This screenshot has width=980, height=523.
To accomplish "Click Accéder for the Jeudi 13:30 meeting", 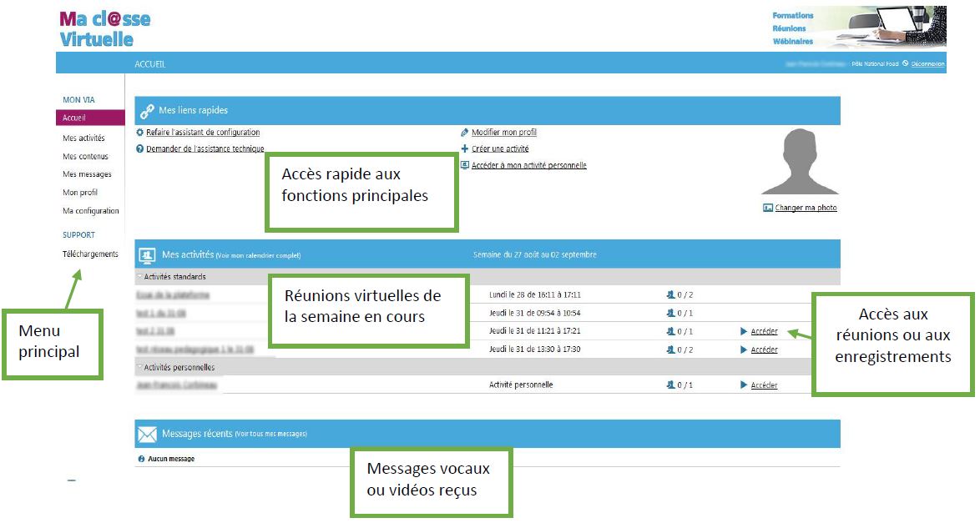I will 764,350.
